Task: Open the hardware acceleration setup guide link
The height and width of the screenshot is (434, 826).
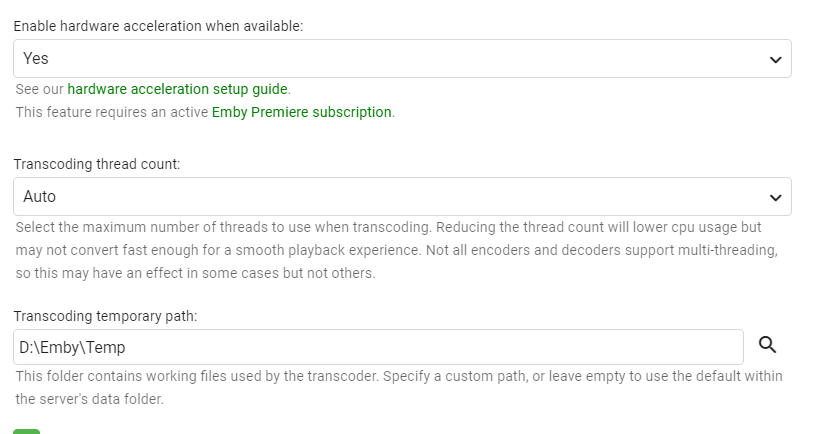Action: 178,89
